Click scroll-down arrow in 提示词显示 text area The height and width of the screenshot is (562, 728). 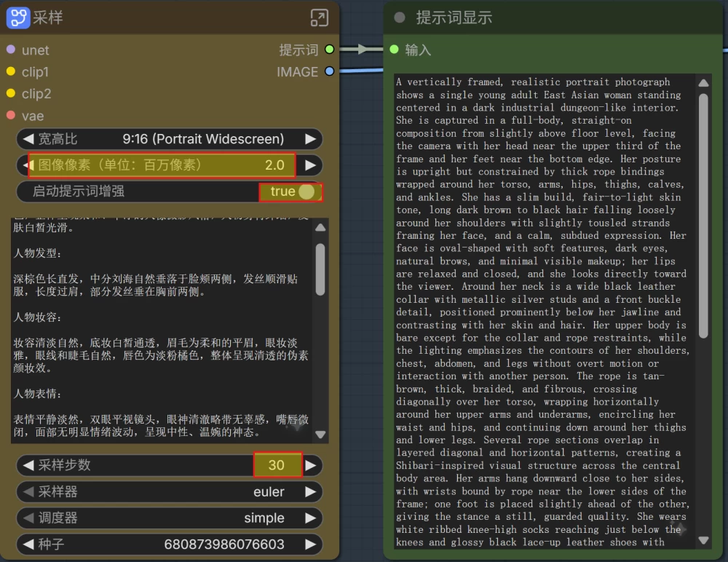click(x=703, y=540)
